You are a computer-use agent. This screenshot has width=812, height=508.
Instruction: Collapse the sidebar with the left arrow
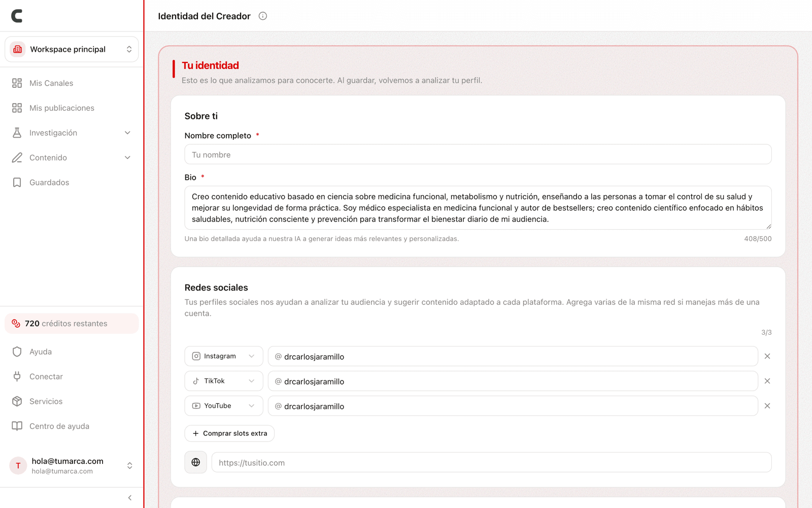130,498
